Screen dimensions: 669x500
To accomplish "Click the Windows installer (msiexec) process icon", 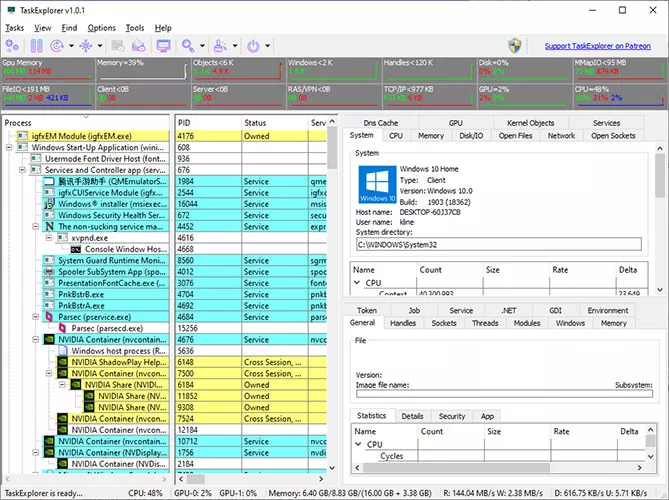I will pyautogui.click(x=49, y=204).
